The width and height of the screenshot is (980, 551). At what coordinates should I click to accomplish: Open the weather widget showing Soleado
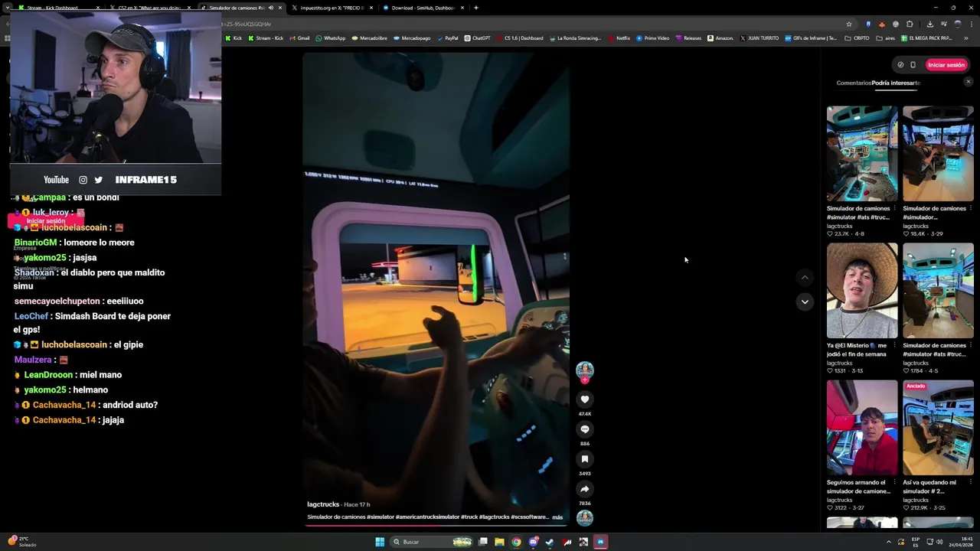tap(22, 542)
